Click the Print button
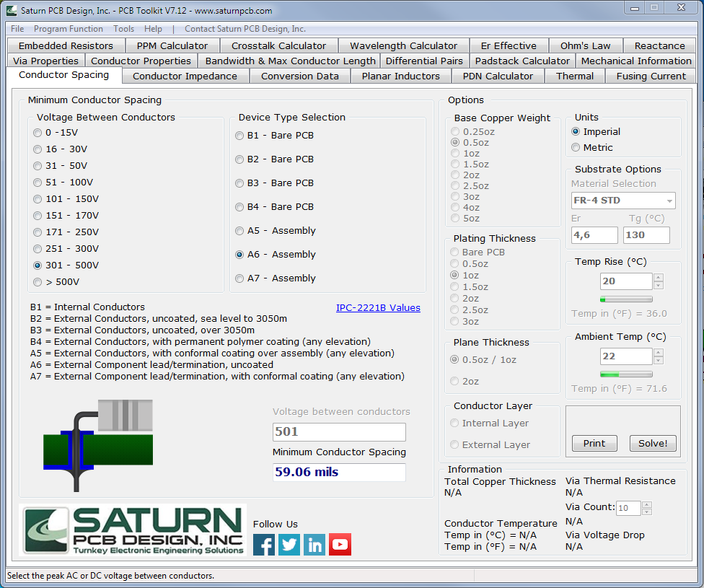Image resolution: width=704 pixels, height=588 pixels. coord(594,444)
